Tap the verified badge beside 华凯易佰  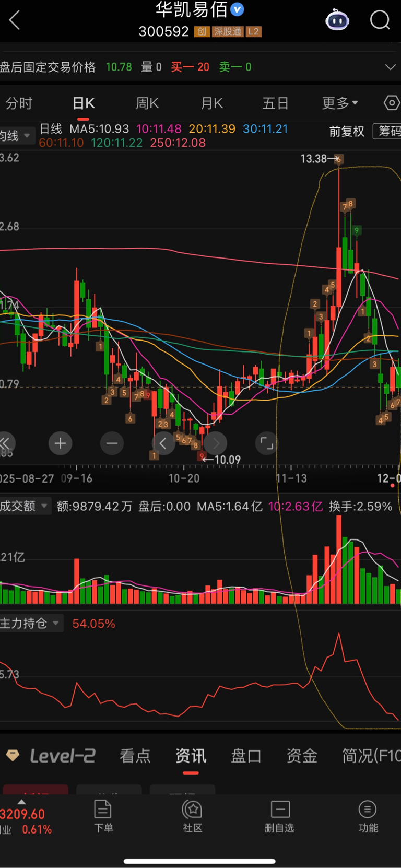point(237,9)
